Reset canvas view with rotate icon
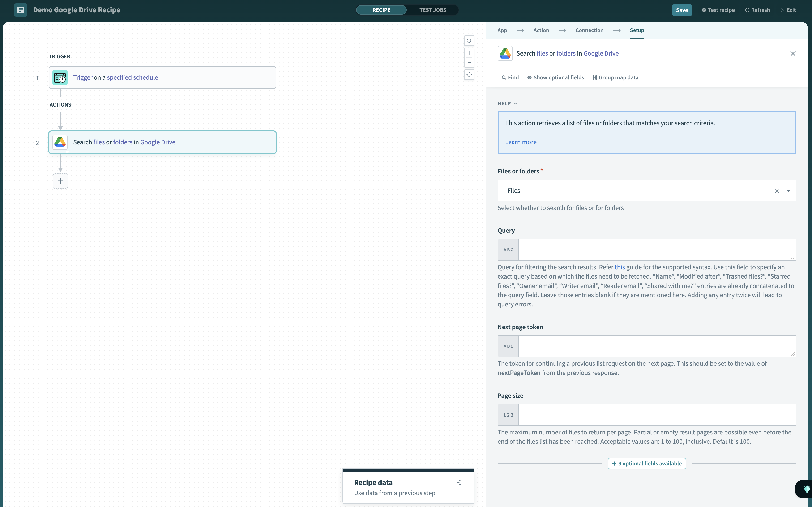The width and height of the screenshot is (812, 507). coord(469,41)
